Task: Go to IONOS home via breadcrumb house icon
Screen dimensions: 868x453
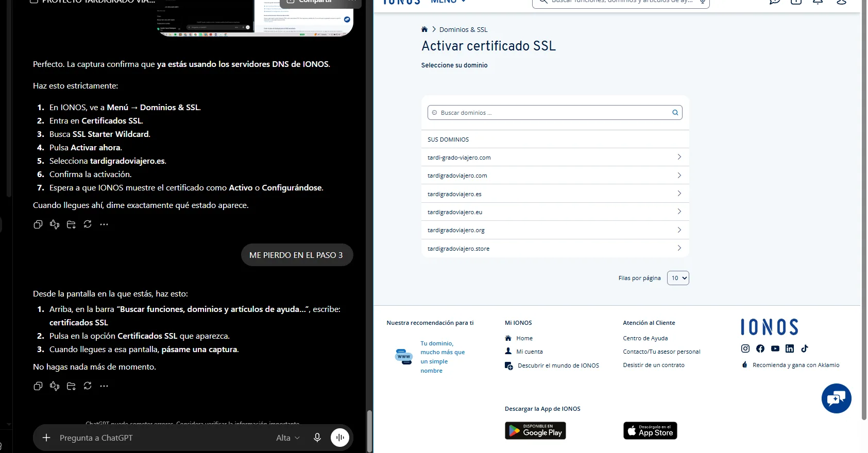Action: point(424,29)
